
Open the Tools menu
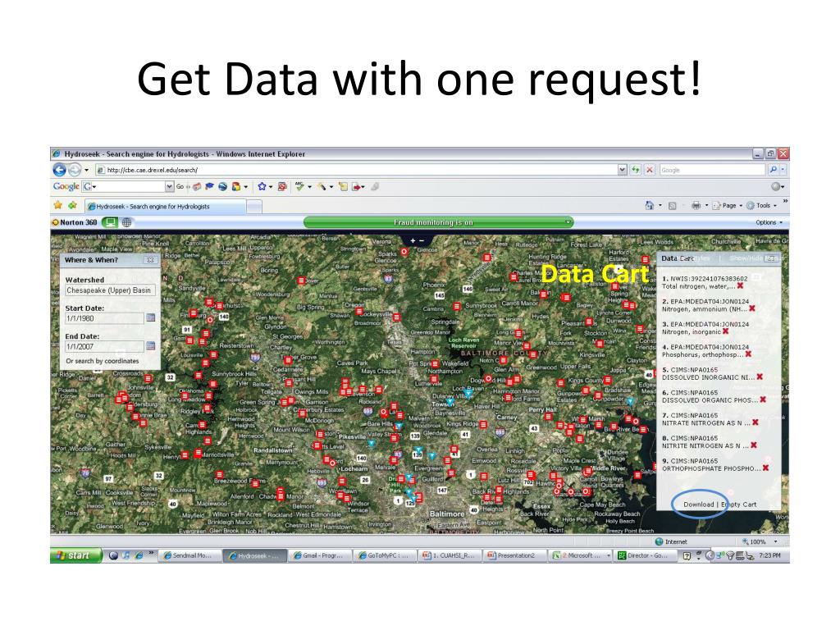761,205
